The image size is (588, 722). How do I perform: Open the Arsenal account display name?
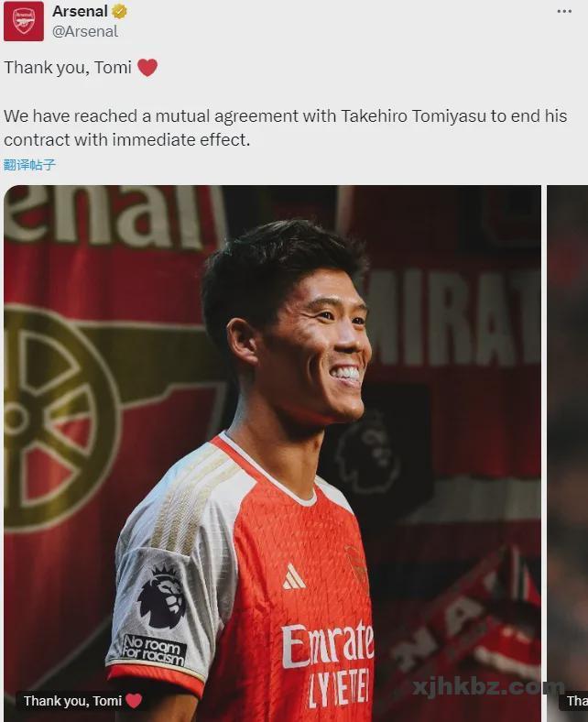point(80,12)
